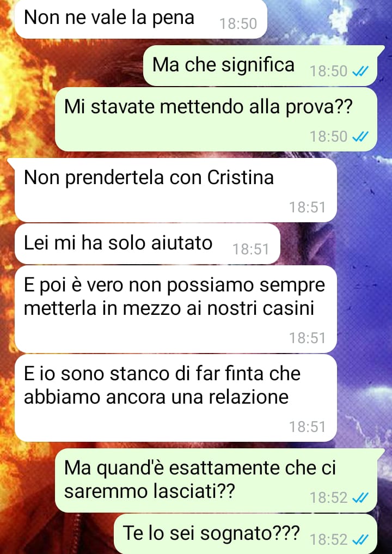Tap the blue double-check on "Mi stavate mettendo alla prova??"

click(x=360, y=136)
